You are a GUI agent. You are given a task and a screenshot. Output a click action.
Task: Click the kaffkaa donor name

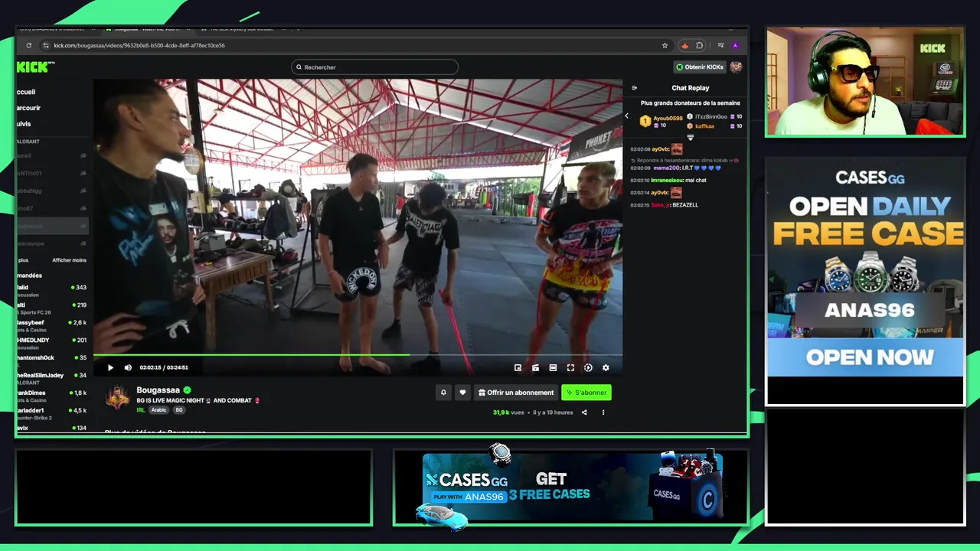tap(704, 126)
